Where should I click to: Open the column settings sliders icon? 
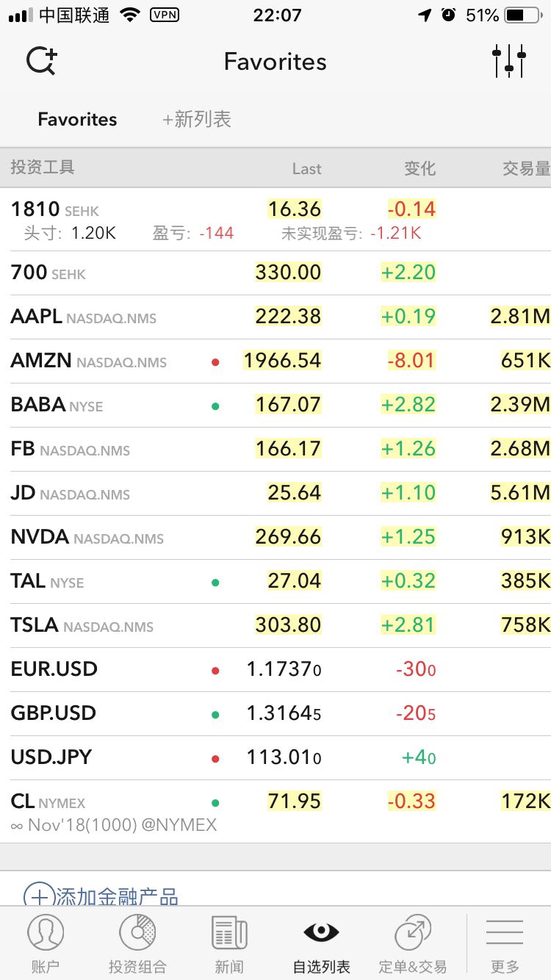click(509, 61)
